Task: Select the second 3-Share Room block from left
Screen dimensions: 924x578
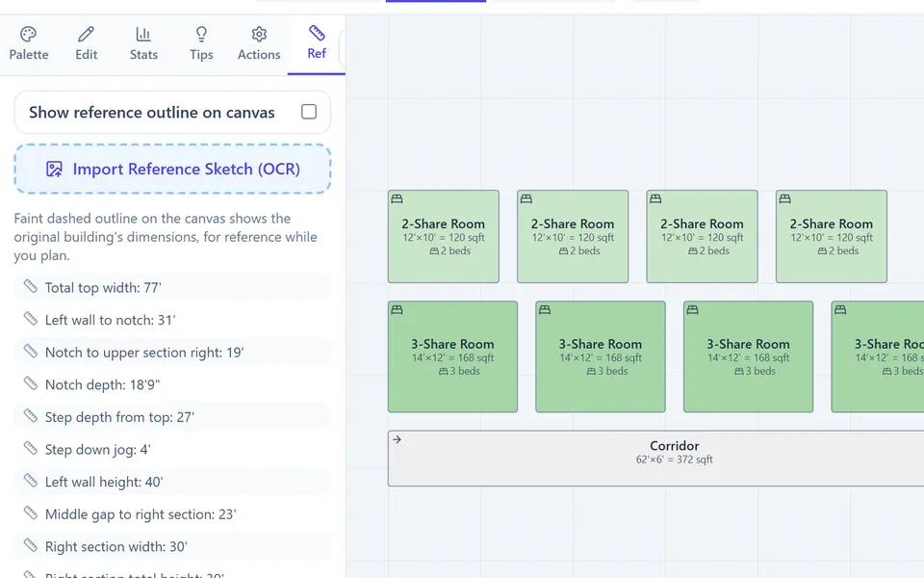Action: tap(601, 356)
